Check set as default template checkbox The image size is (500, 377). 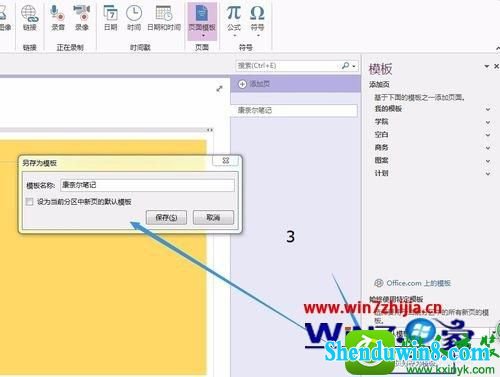30,202
